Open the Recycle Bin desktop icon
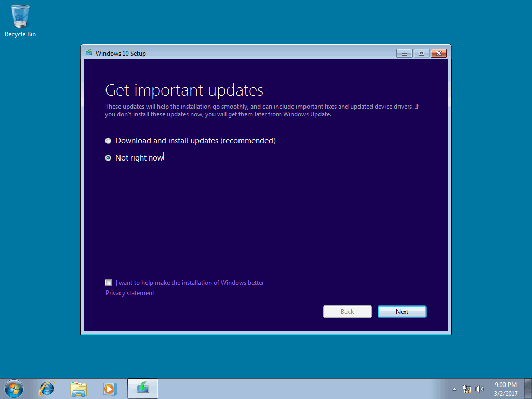The image size is (532, 399). [x=20, y=21]
